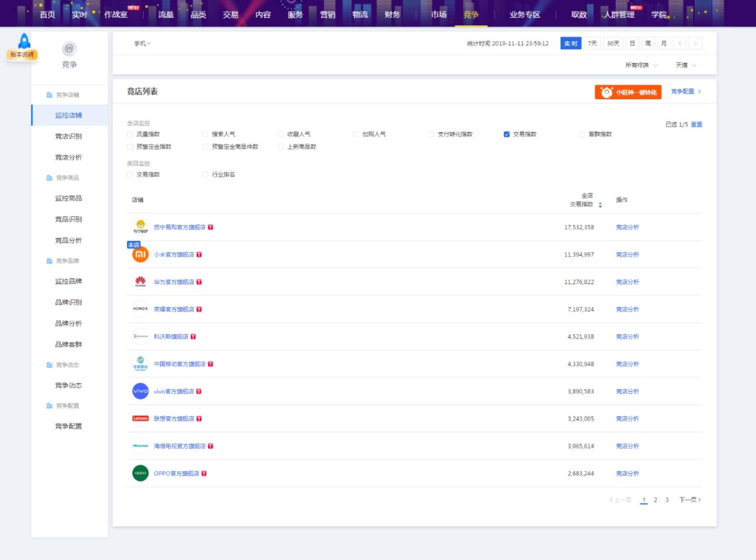This screenshot has height=560, width=756.
Task: Go to page 3 of the store list
Action: [x=667, y=500]
